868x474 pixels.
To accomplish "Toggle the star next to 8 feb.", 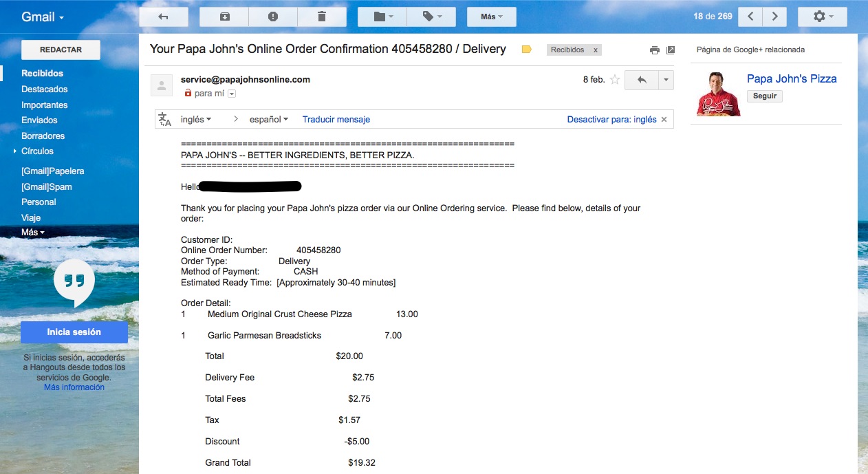I will click(615, 80).
